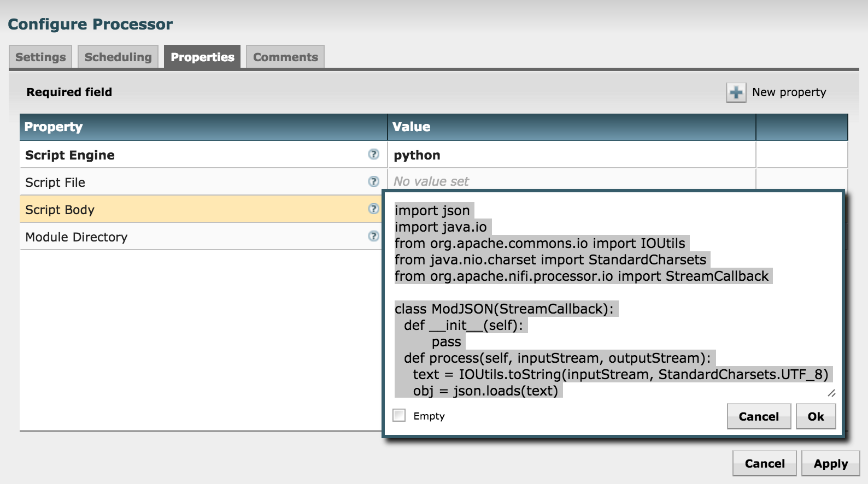Open the Settings tab
Screen dimensions: 868x484
tap(40, 57)
